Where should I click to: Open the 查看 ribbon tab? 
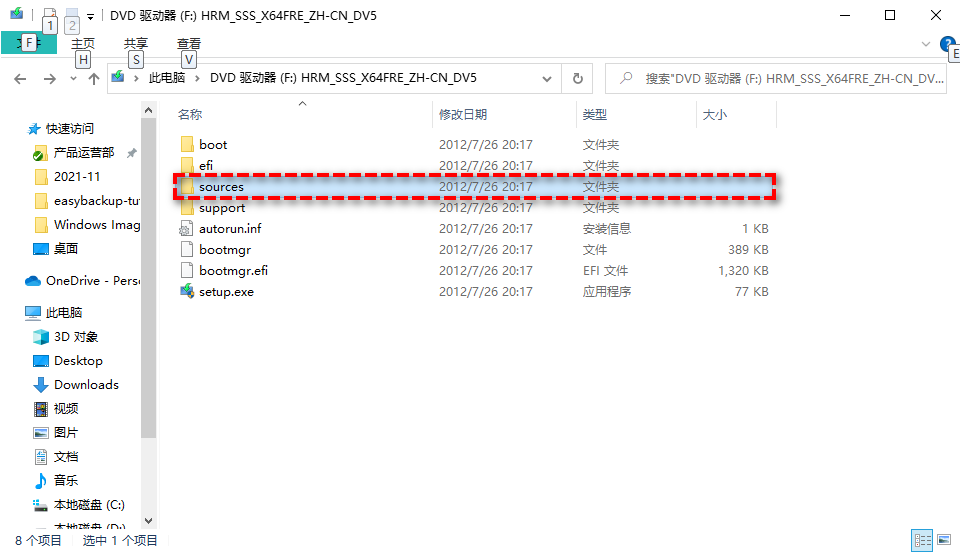(188, 44)
